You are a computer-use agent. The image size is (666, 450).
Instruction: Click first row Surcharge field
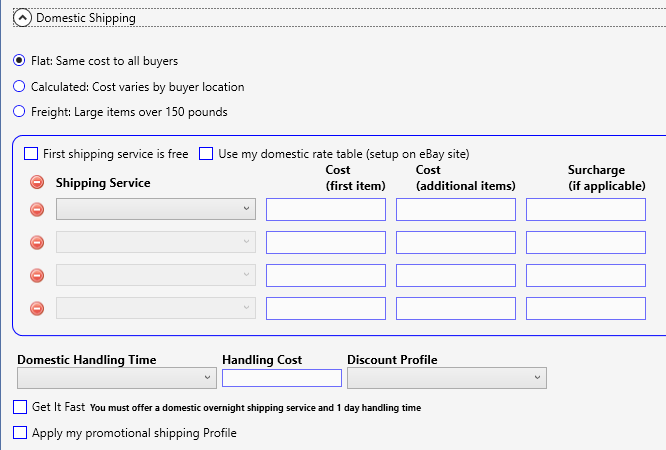[586, 209]
